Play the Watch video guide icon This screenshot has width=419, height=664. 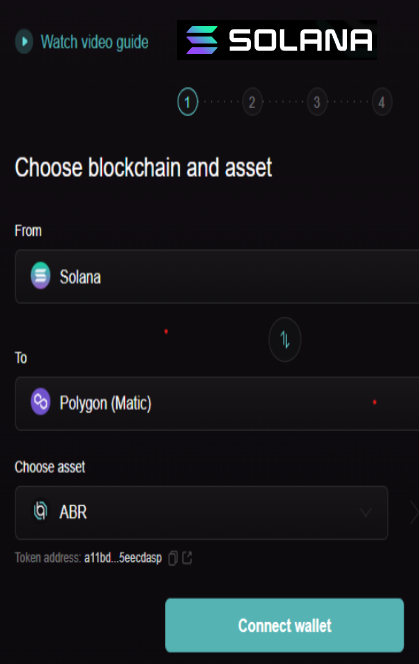[24, 42]
